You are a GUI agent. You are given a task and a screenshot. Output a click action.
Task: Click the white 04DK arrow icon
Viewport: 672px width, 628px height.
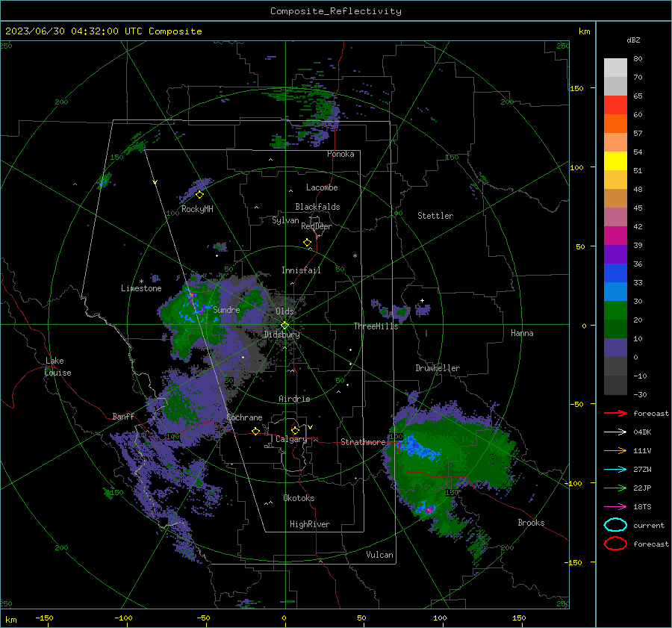point(615,432)
